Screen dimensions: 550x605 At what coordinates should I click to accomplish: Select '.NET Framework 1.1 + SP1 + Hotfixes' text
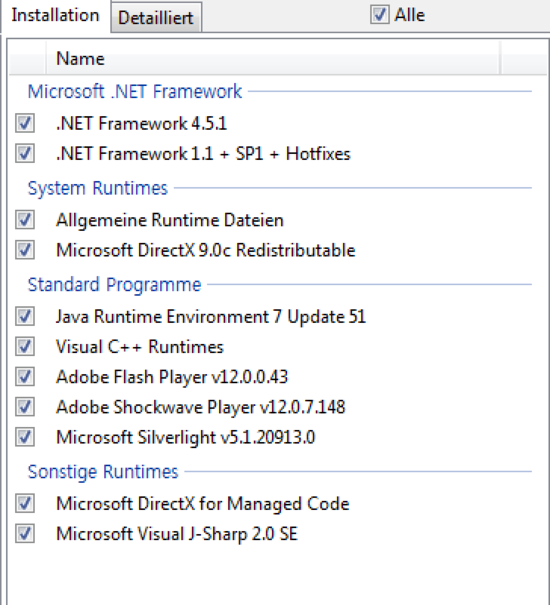point(203,154)
